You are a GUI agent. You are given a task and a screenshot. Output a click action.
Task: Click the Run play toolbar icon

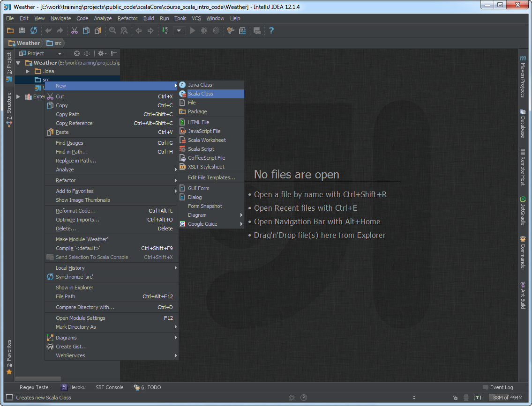pyautogui.click(x=193, y=30)
